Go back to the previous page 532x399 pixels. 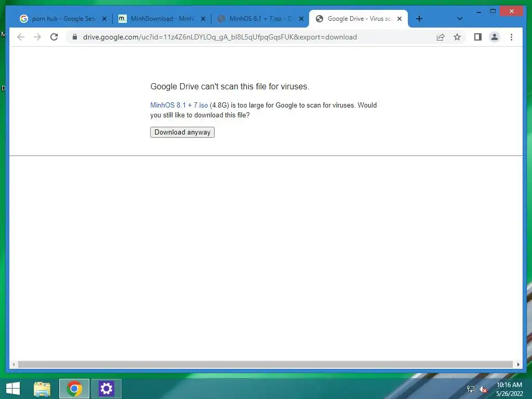(21, 37)
